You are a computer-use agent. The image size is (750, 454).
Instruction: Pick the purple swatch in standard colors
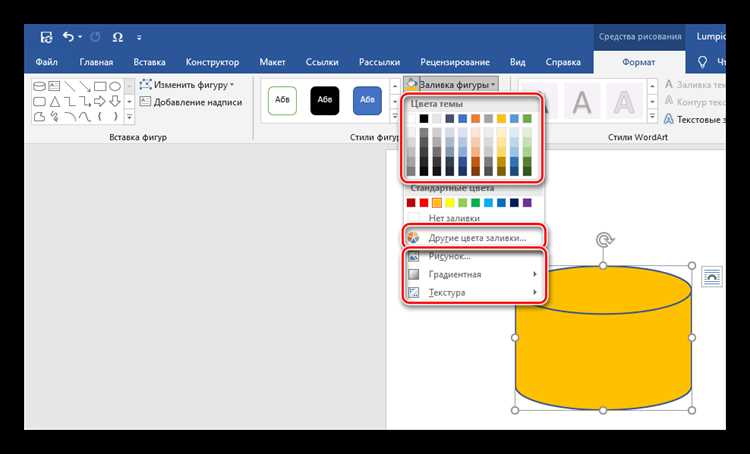point(527,203)
